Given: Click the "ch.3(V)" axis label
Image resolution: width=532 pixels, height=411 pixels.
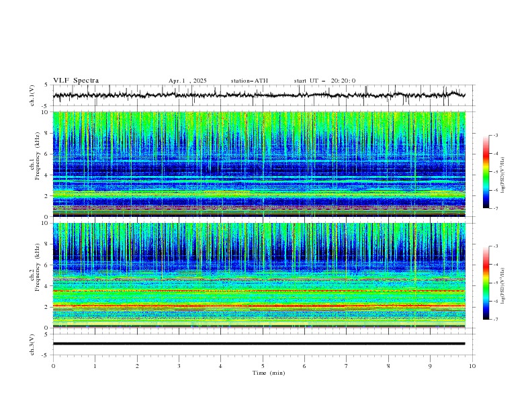Looking at the screenshot, I should tap(32, 345).
